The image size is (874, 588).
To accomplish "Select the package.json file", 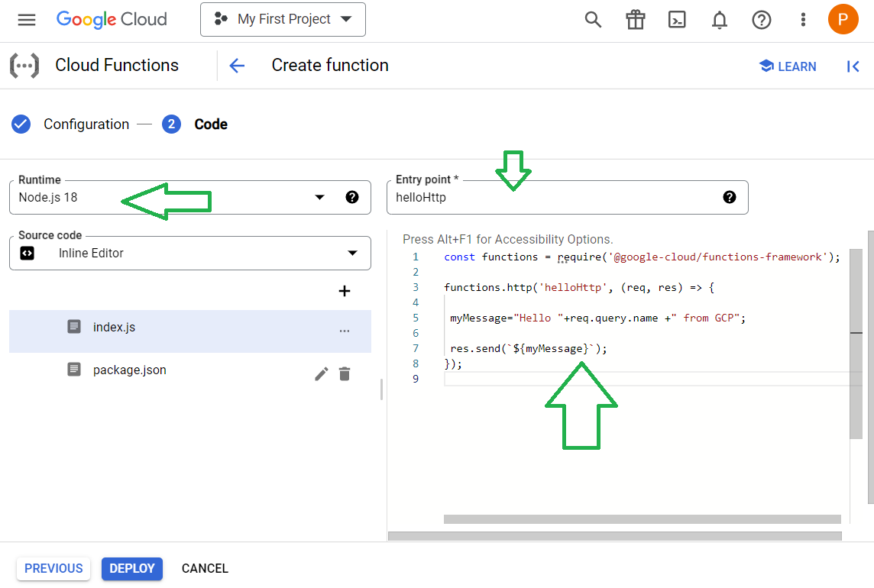I will [190, 370].
